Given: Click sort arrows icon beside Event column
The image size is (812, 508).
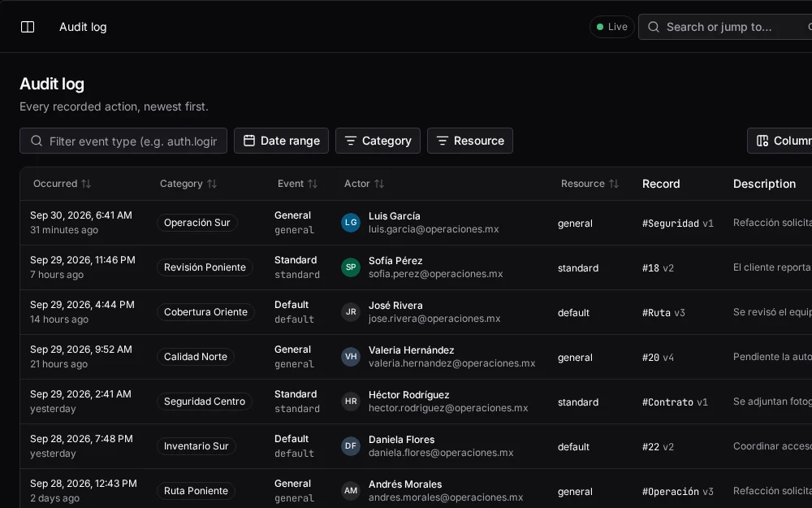Looking at the screenshot, I should tap(313, 184).
